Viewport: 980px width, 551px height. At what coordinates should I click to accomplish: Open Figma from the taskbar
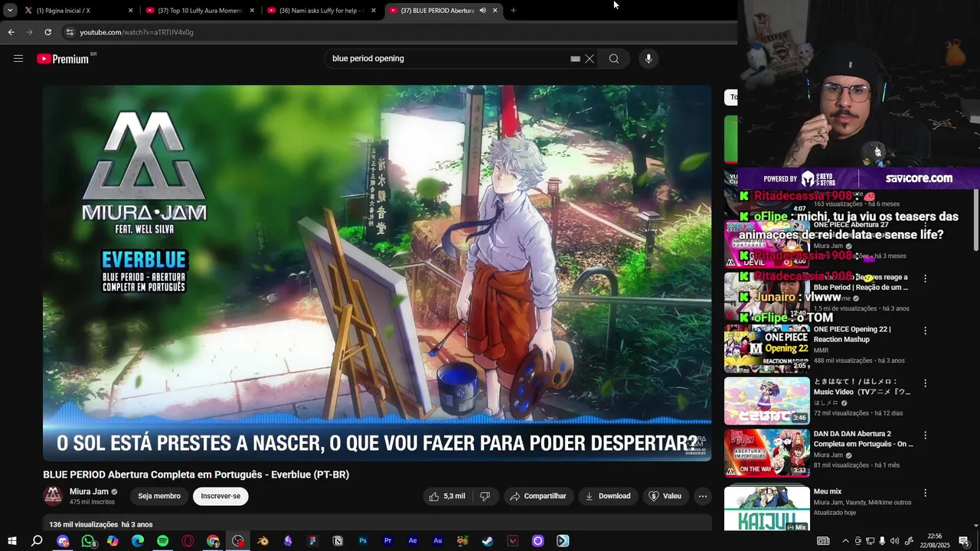[x=312, y=540]
